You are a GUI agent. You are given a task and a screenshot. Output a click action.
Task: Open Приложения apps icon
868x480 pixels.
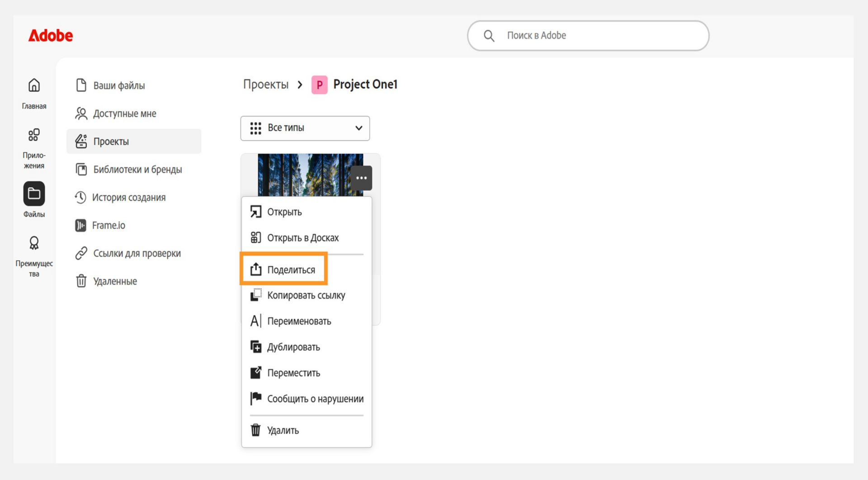tap(34, 135)
